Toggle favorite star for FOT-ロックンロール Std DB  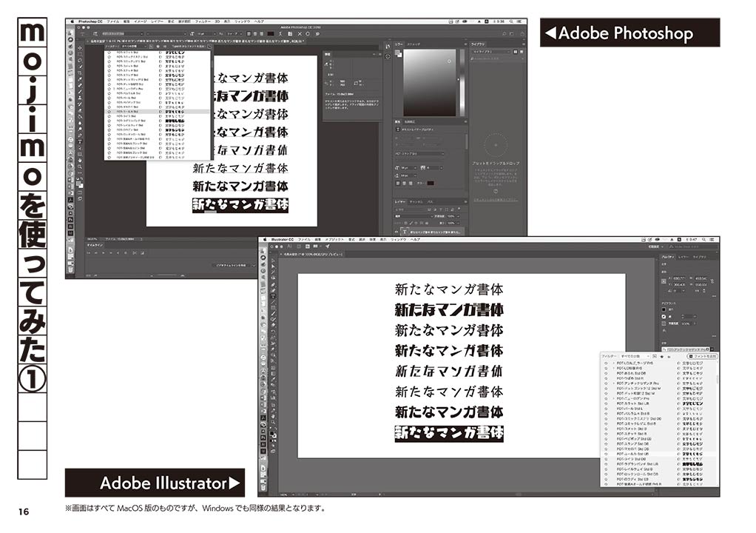pyautogui.click(x=606, y=475)
